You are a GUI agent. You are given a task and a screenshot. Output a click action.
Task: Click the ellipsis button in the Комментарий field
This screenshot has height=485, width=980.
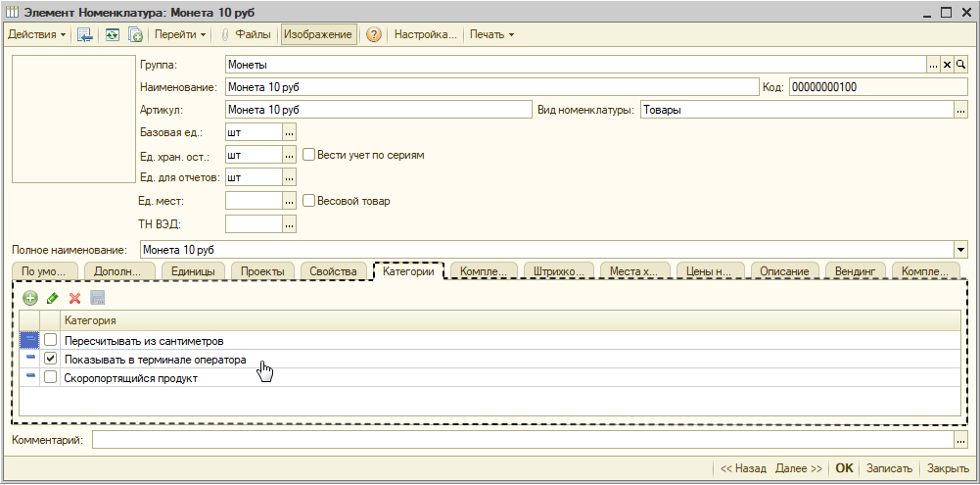pos(961,441)
